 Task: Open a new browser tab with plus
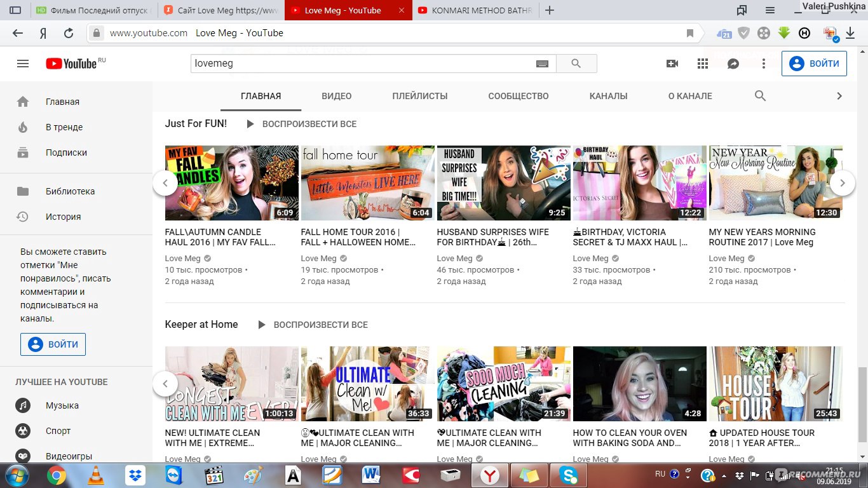pyautogui.click(x=550, y=10)
